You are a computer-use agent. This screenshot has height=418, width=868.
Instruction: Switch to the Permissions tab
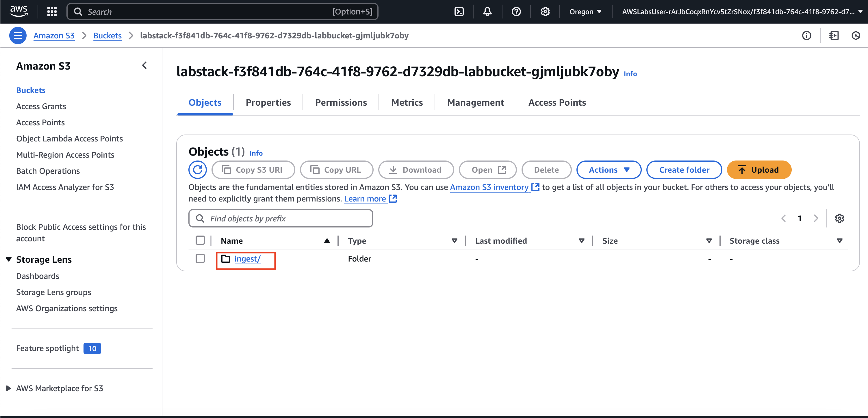point(341,102)
